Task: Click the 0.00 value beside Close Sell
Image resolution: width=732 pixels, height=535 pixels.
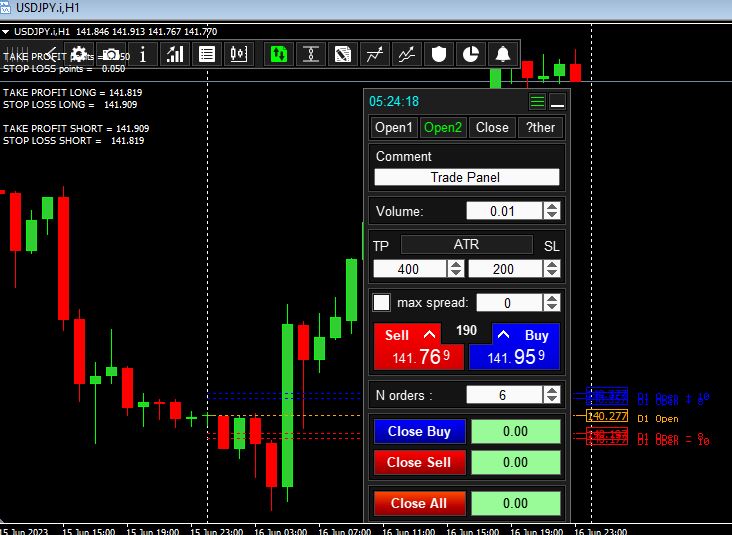Action: (515, 462)
